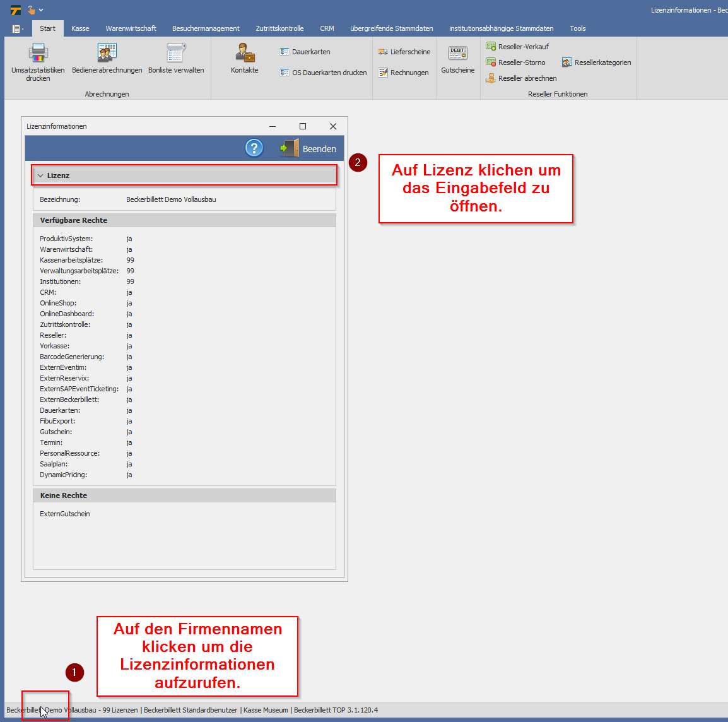Viewport: 728px width, 722px height.
Task: Click the Kassenarbeitsplätze row
Action: tap(87, 260)
